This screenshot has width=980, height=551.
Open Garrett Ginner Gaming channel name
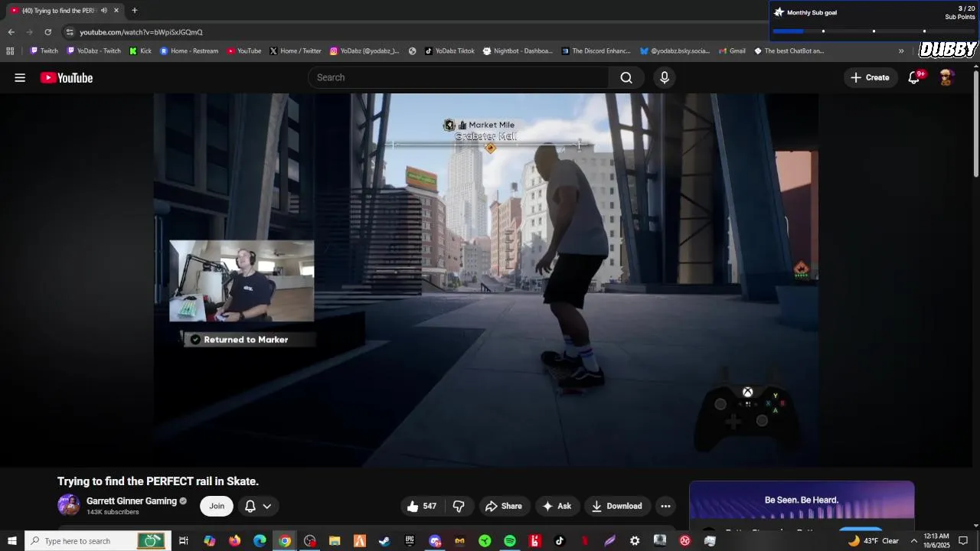[132, 501]
